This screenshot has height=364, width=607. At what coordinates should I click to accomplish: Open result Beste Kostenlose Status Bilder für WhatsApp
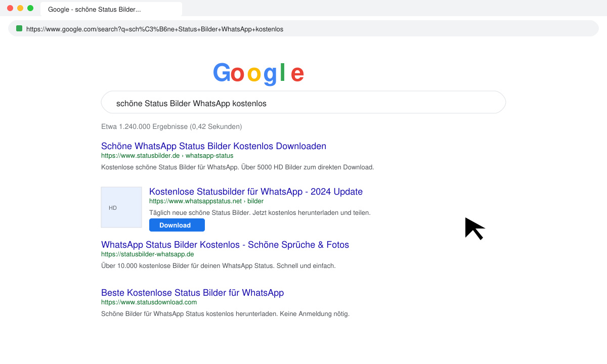pos(192,292)
